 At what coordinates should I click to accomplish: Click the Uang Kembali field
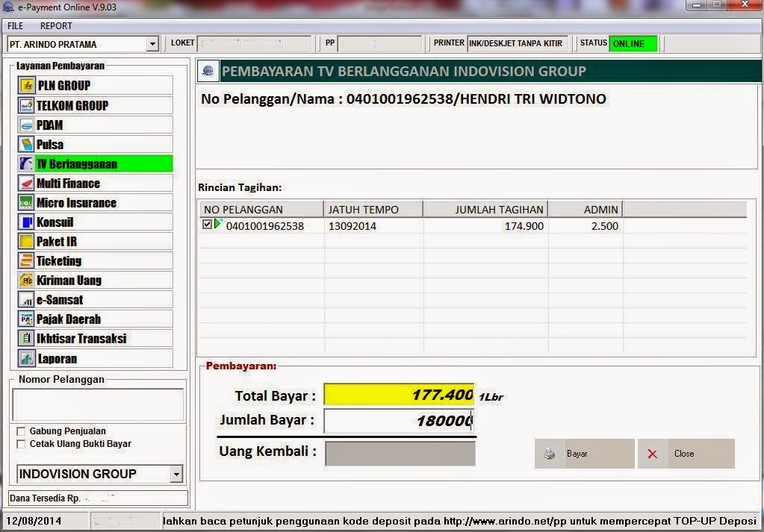click(400, 454)
